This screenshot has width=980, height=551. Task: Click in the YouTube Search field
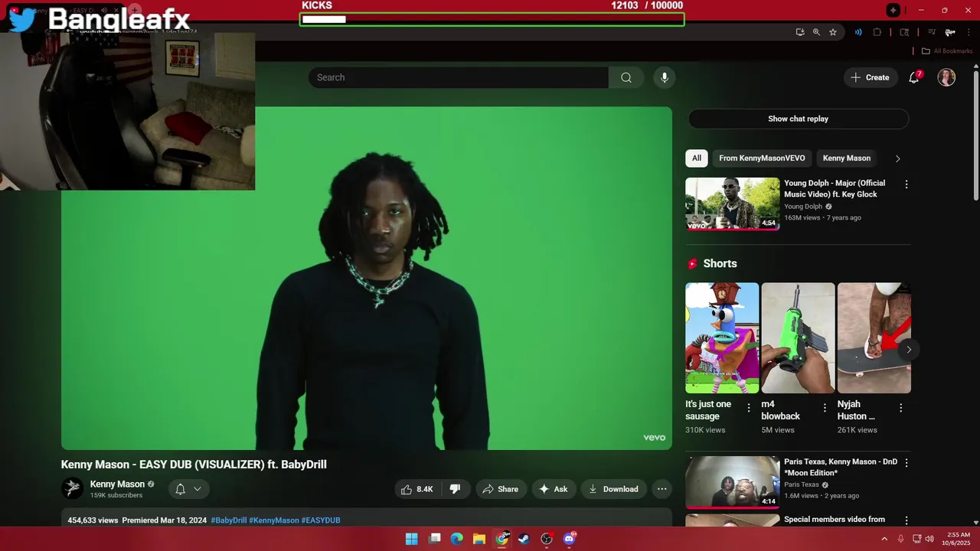(458, 77)
